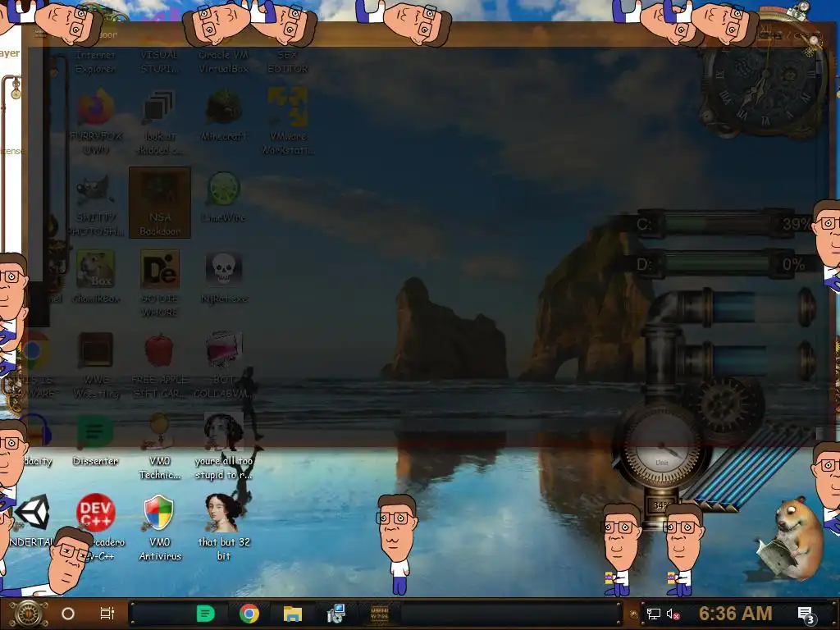The width and height of the screenshot is (840, 630).
Task: Click the muted volume tray icon
Action: (x=673, y=614)
